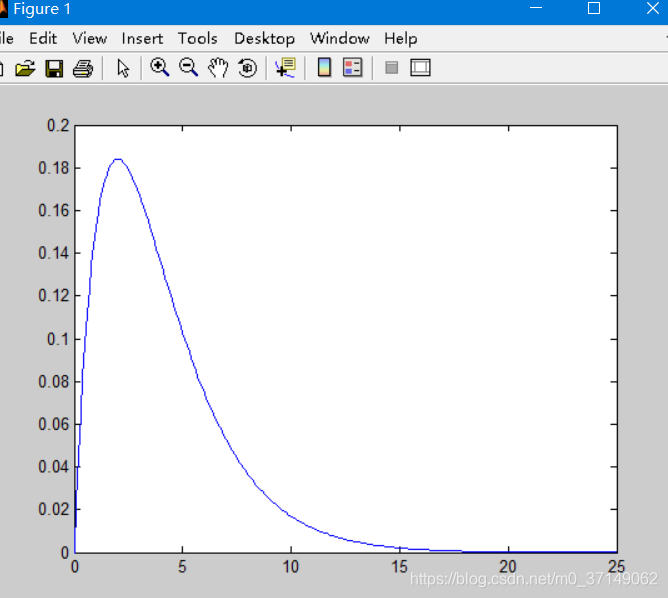This screenshot has width=668, height=598.
Task: Click the Open File folder icon
Action: pyautogui.click(x=25, y=68)
